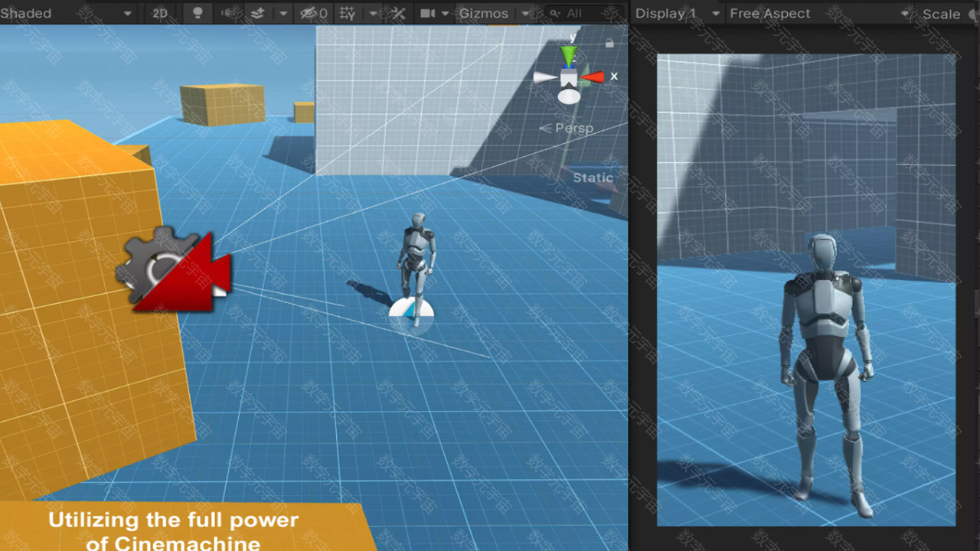Expand the Gizmos dropdown arrow
Viewport: 980px width, 551px height.
[525, 13]
